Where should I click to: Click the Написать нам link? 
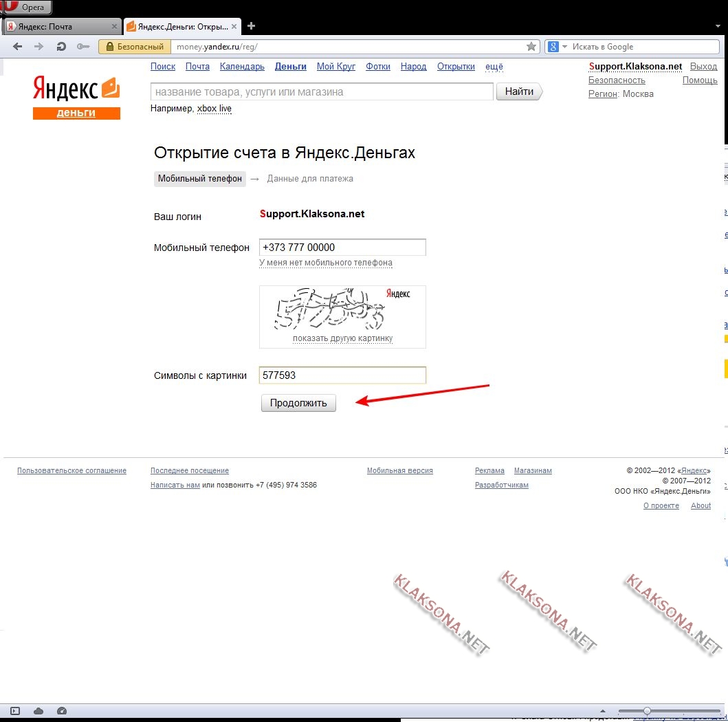tap(175, 485)
